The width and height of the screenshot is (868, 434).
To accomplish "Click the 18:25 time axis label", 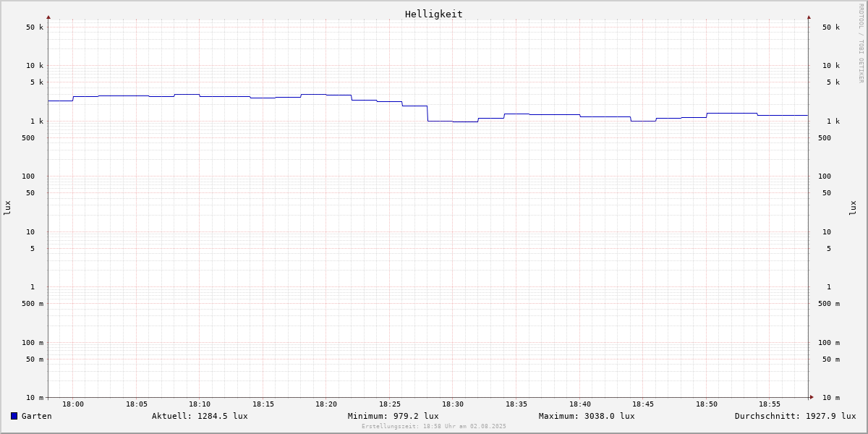I will point(390,404).
